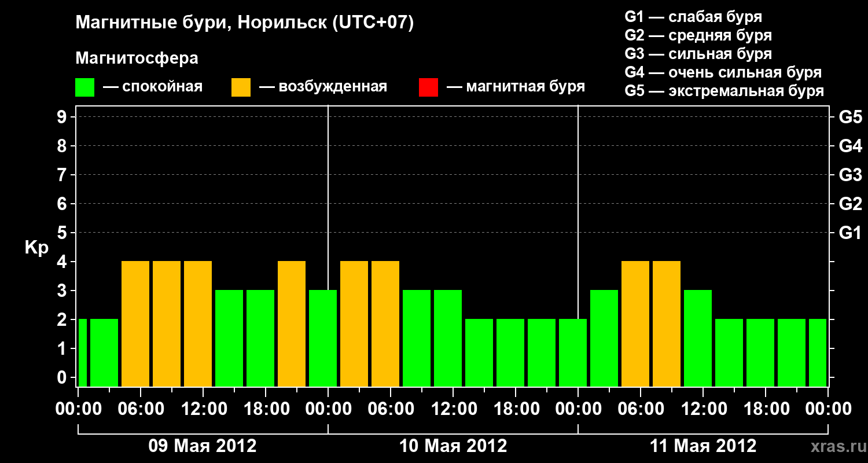The width and height of the screenshot is (868, 463).
Task: Click the green bar over 12:00 on 11 Мая
Action: [x=698, y=338]
